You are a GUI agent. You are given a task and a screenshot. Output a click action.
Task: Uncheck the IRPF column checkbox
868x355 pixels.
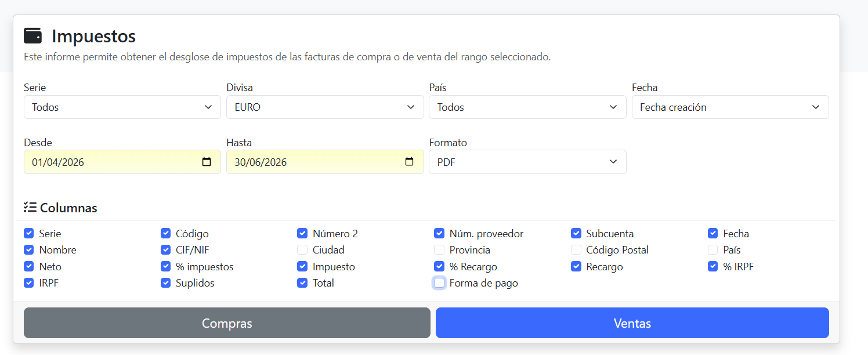point(28,283)
